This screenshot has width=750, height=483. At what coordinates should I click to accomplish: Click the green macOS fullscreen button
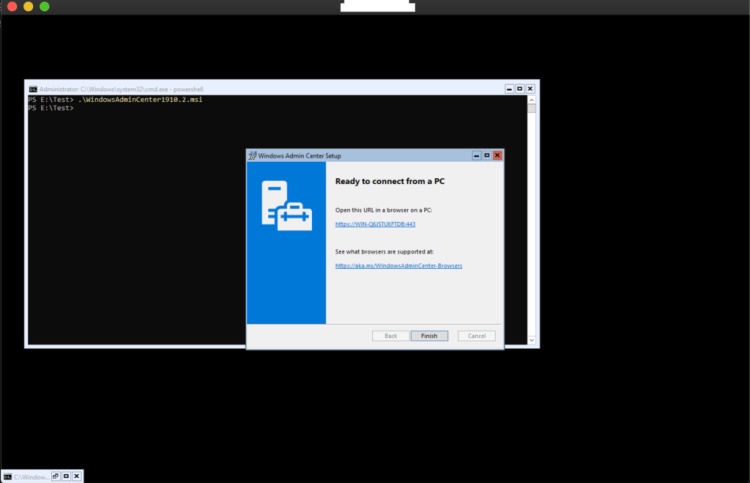pyautogui.click(x=44, y=6)
